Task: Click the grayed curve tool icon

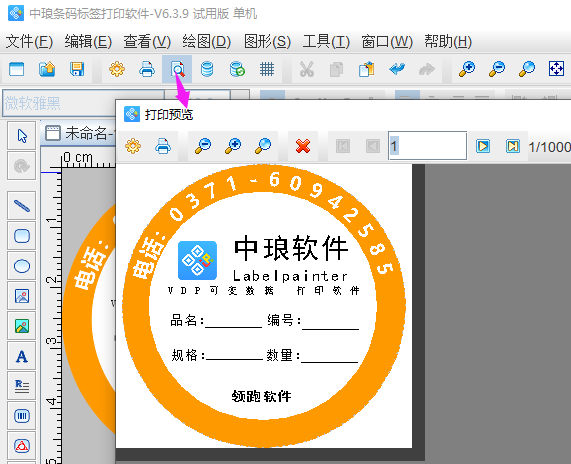Action: pos(22,166)
